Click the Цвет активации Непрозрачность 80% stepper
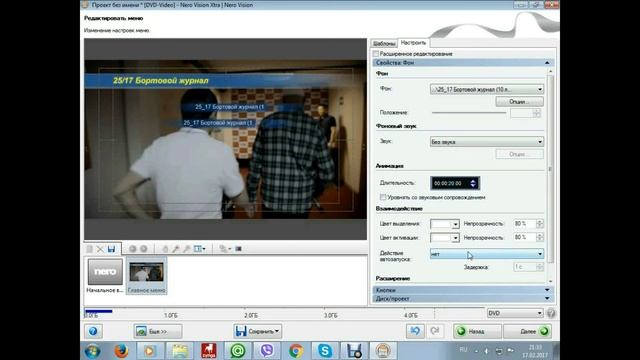Image resolution: width=640 pixels, height=360 pixels. [540, 237]
